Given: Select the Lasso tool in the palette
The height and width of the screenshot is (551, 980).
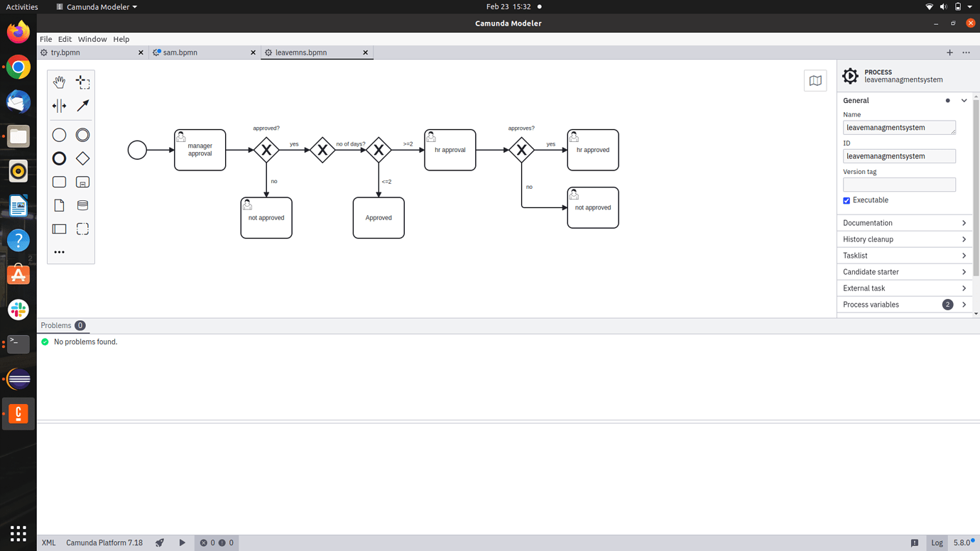Looking at the screenshot, I should (x=83, y=82).
